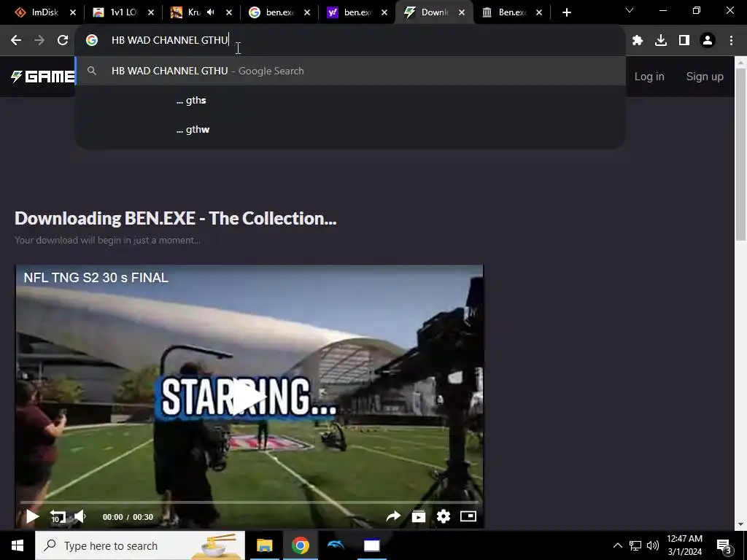Screen dimensions: 747x560
Task: Open File Explorer from the taskbar
Action: pos(264,545)
